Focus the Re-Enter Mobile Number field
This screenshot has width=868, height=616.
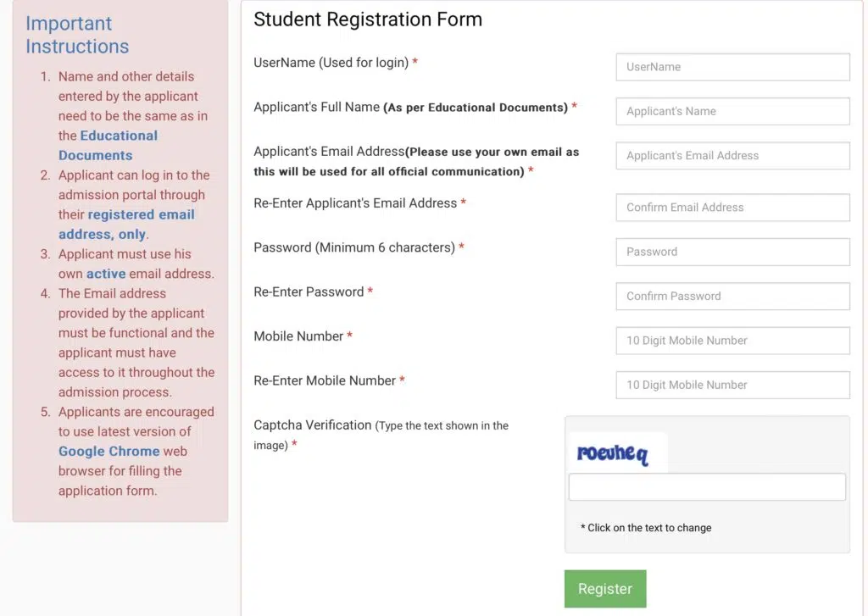(x=732, y=385)
